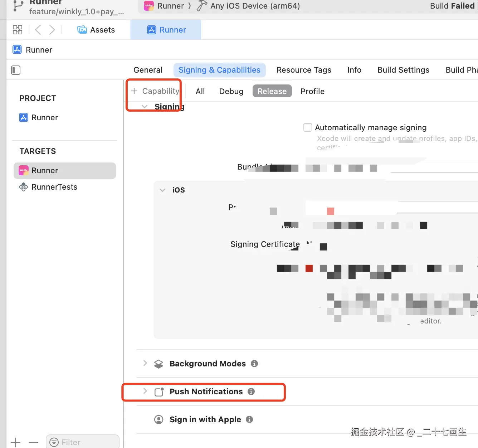This screenshot has height=448, width=478.
Task: Click the Push Notifications badge icon
Action: [x=159, y=392]
